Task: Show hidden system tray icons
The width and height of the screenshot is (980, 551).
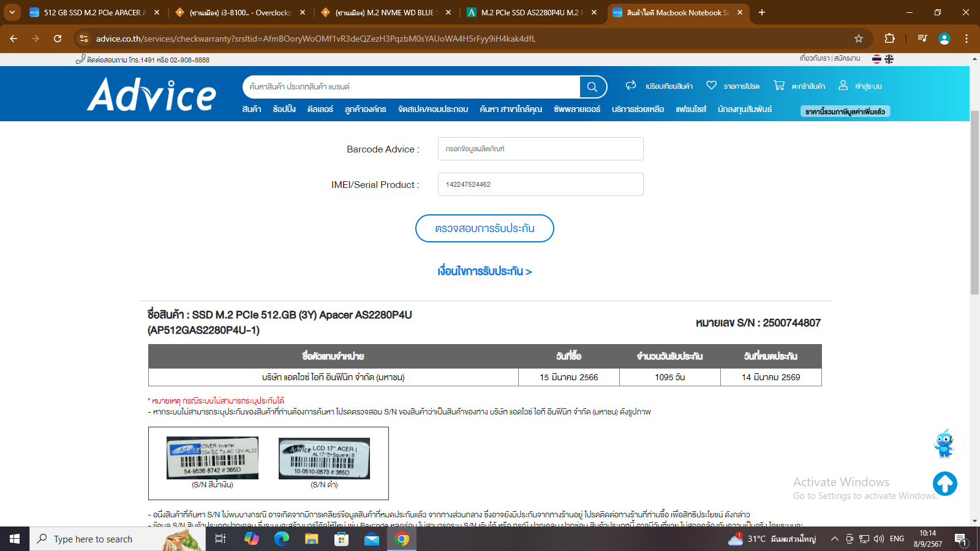Action: [834, 539]
